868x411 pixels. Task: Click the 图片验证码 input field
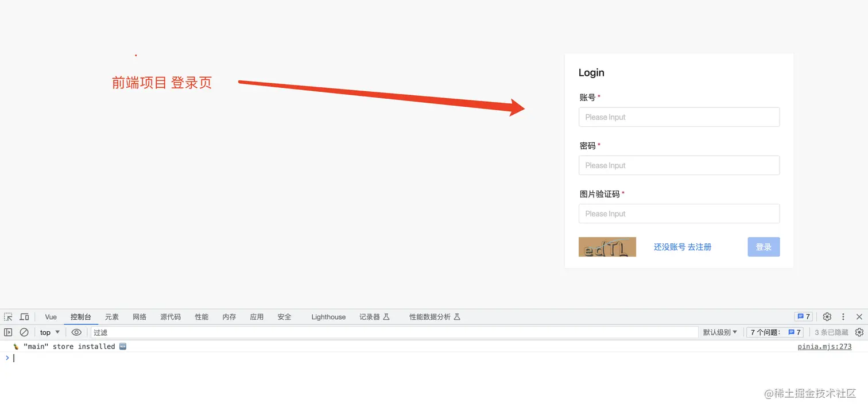[x=679, y=214]
